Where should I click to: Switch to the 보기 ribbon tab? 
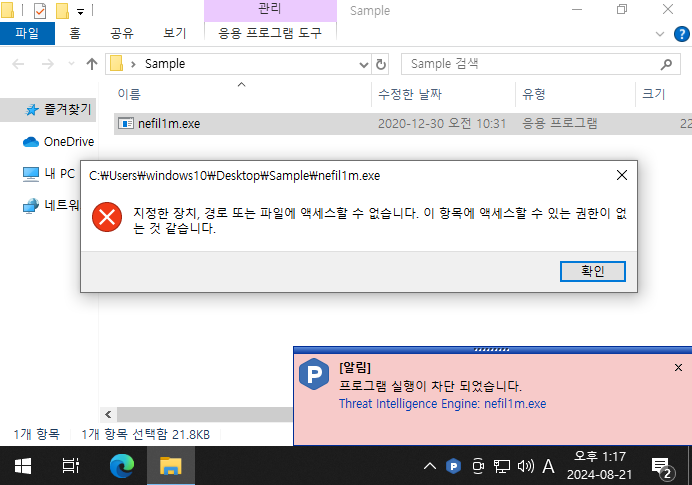click(x=174, y=33)
